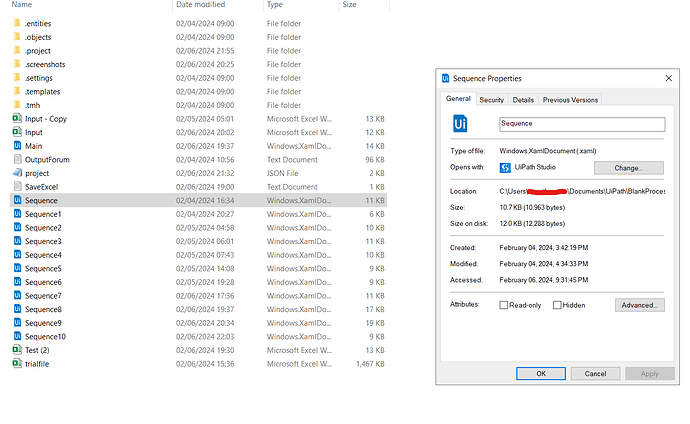Screen dimensions: 690x424
Task: Select the .settings folder icon
Action: coord(17,77)
